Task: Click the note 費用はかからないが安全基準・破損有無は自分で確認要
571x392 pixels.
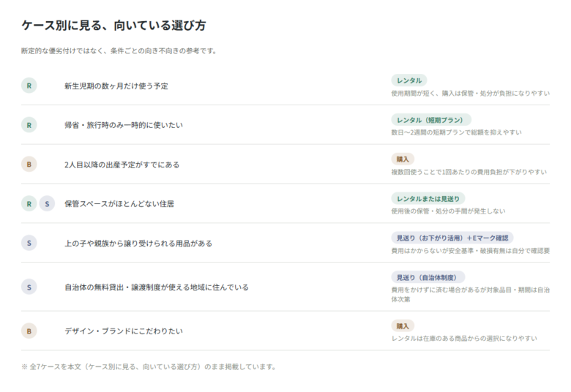Action: pos(471,251)
